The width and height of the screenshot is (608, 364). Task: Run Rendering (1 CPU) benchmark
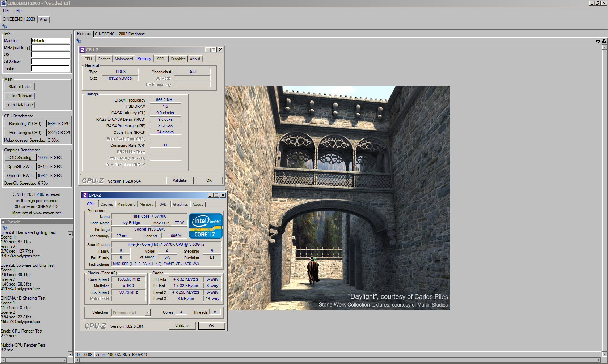25,124
